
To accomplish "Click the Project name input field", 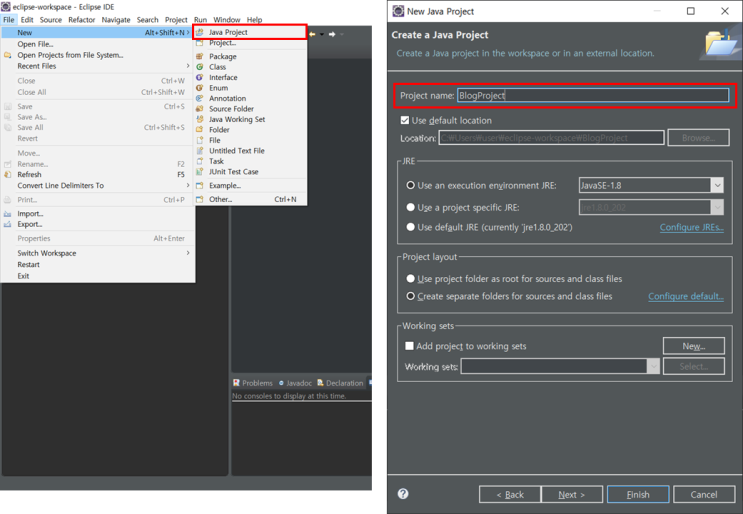I will click(x=593, y=95).
